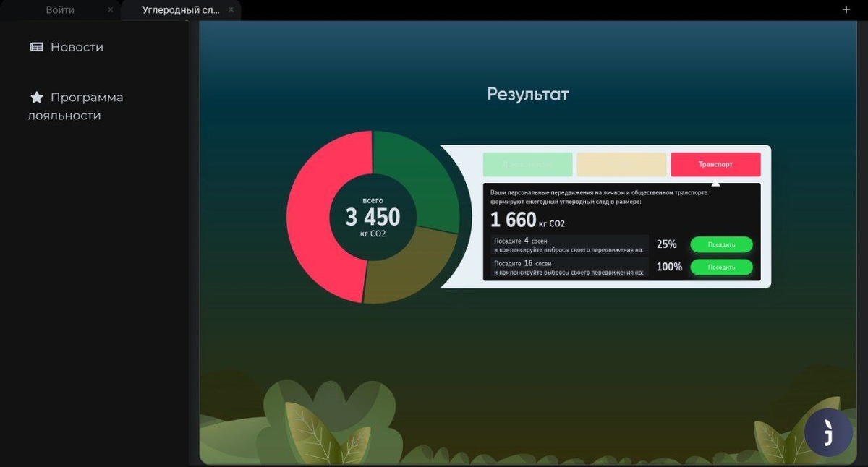This screenshot has width=868, height=467.
Task: Close the Войти tab
Action: 110,10
